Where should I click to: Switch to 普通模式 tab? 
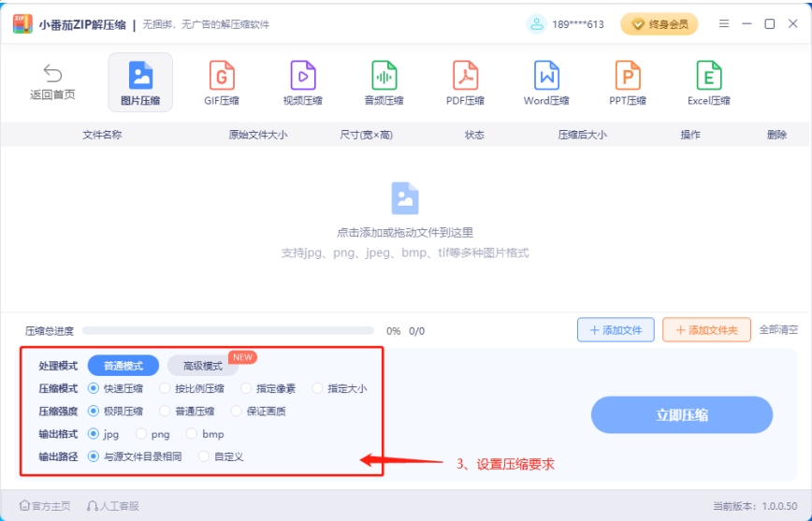[123, 366]
